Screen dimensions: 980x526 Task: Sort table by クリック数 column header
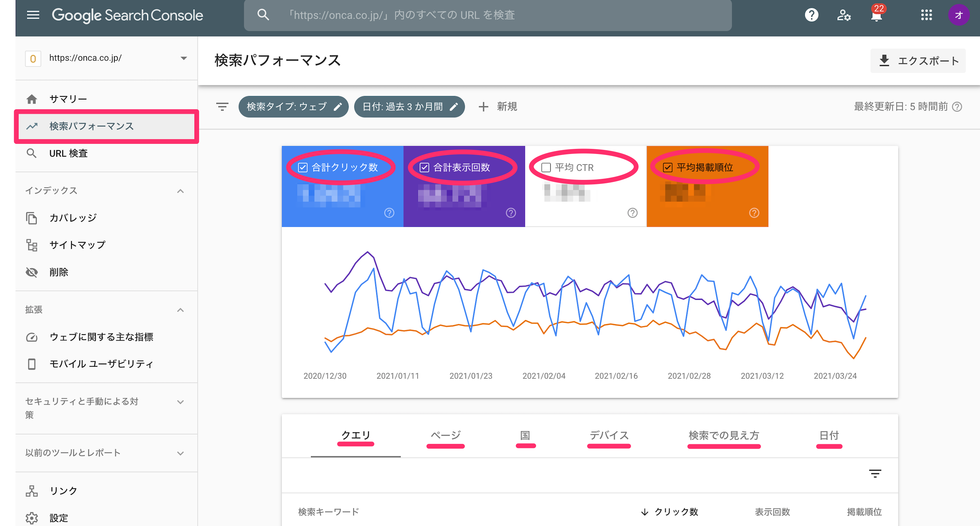(670, 512)
